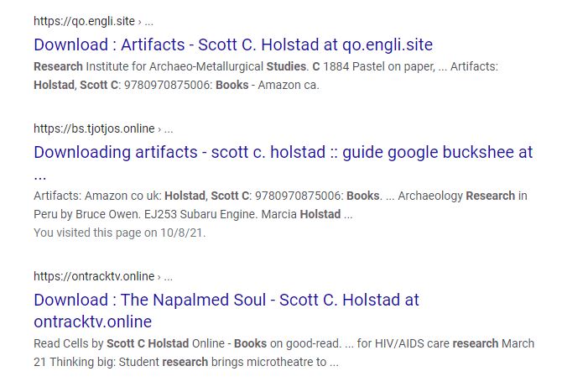Open "Download : The Napalmed Soul" result

coord(226,300)
